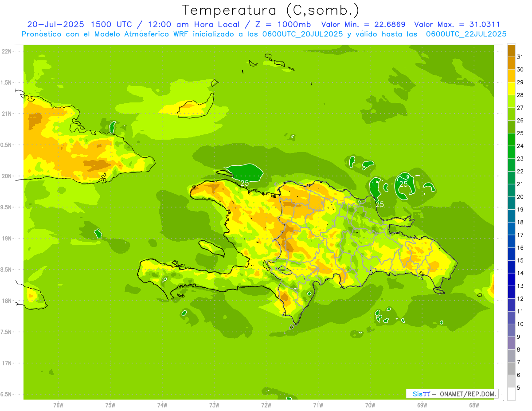Click the legend value label '31'
532x411 pixels.
point(520,57)
